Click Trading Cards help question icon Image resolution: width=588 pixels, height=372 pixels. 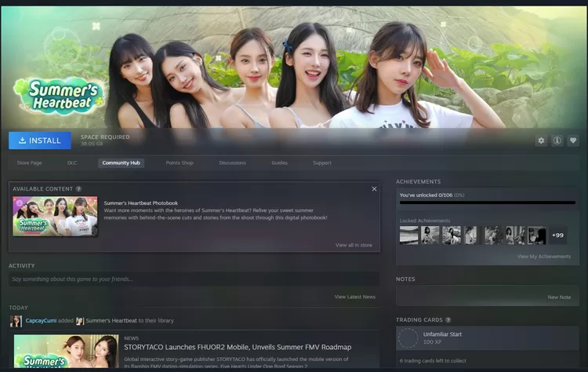(x=448, y=320)
